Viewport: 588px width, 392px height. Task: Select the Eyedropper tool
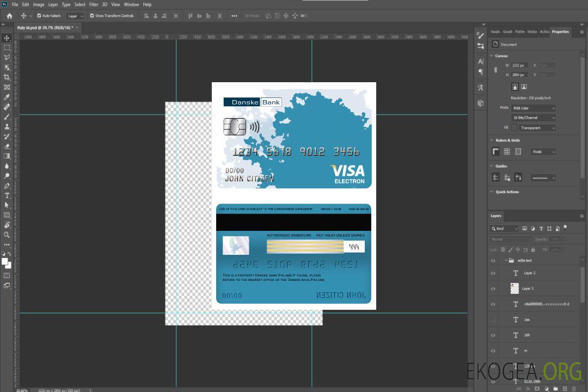coord(7,97)
